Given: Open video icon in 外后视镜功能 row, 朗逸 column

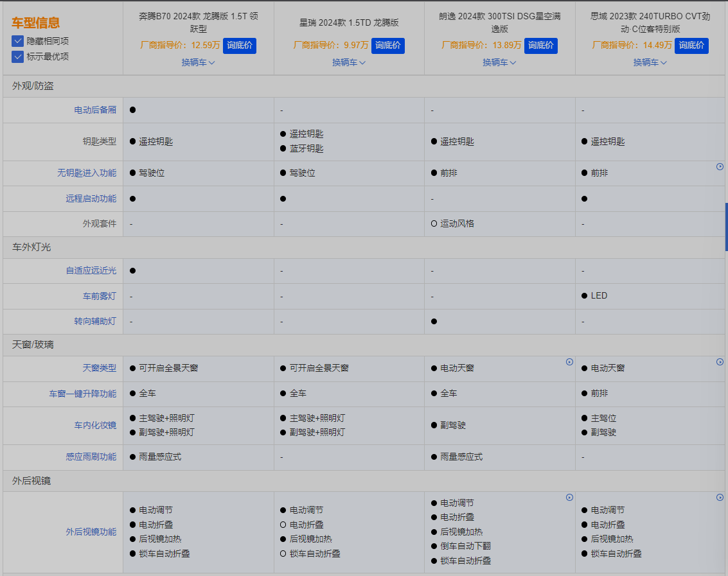Looking at the screenshot, I should pos(569,498).
